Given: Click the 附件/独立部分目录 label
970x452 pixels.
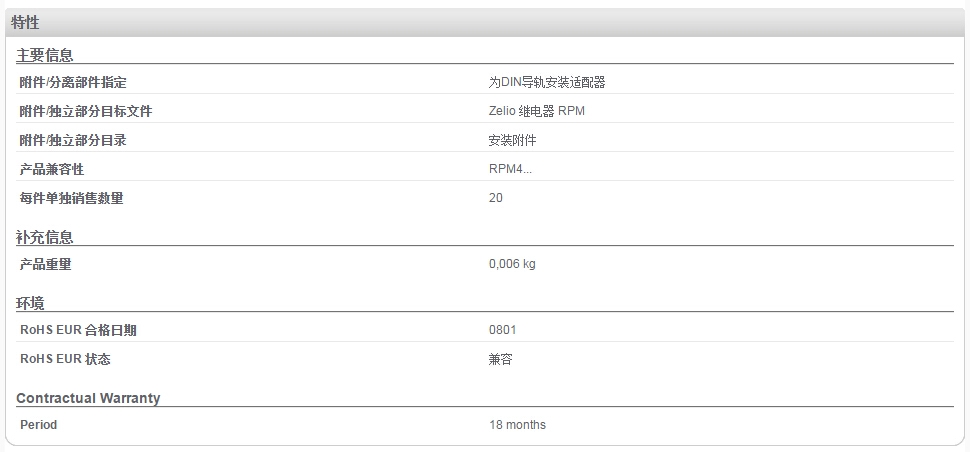Looking at the screenshot, I should click(73, 140).
